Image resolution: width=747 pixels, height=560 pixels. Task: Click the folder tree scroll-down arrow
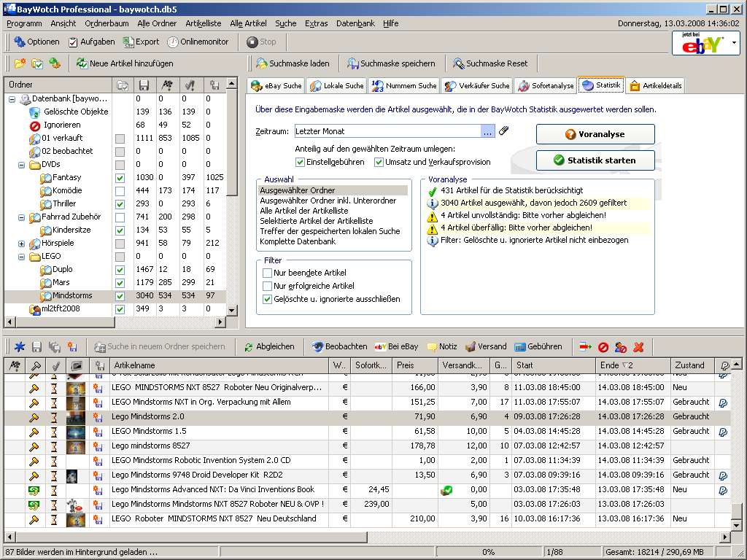(x=231, y=310)
